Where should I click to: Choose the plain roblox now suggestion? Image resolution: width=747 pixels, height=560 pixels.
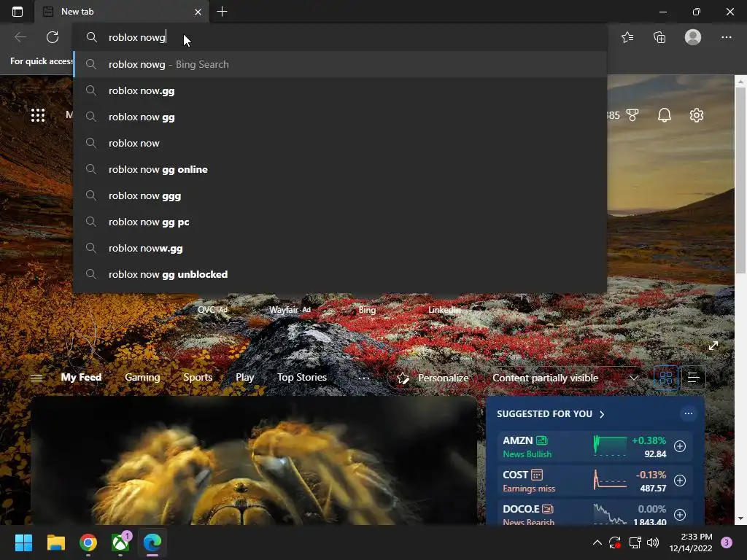pyautogui.click(x=340, y=143)
